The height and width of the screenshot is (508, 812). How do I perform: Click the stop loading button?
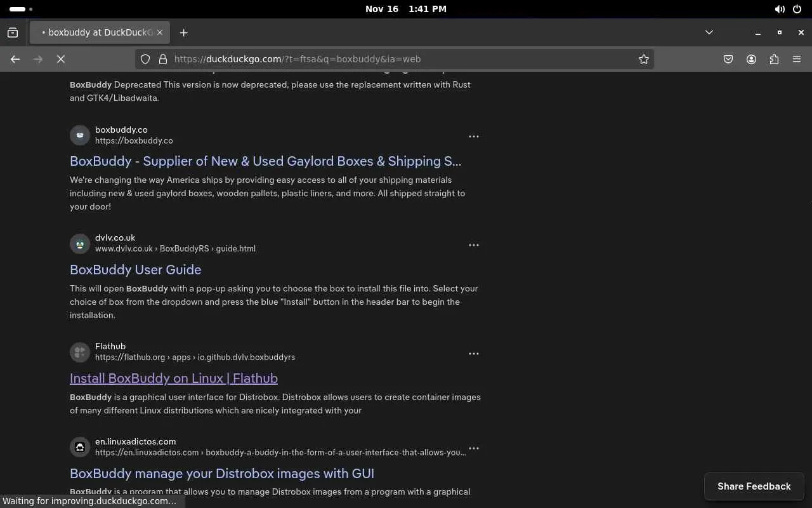coord(61,59)
